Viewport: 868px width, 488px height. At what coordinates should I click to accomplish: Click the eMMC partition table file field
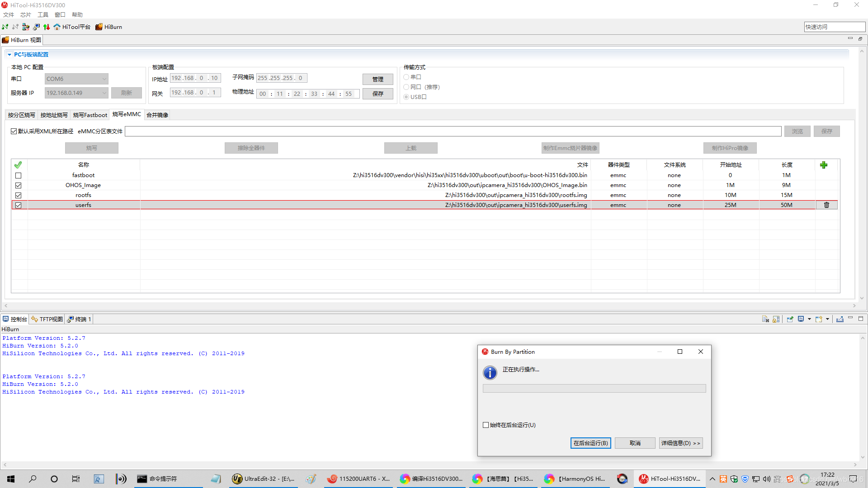(x=453, y=131)
